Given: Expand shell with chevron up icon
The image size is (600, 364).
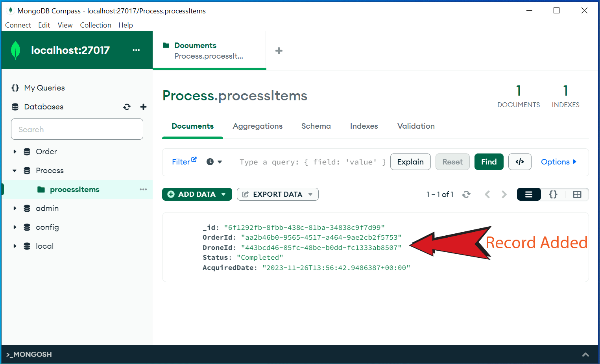Looking at the screenshot, I should coord(585,355).
